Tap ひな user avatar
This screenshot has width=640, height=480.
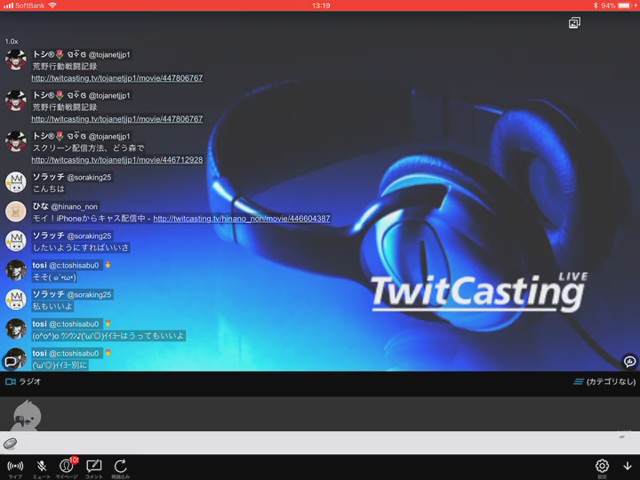coord(16,211)
